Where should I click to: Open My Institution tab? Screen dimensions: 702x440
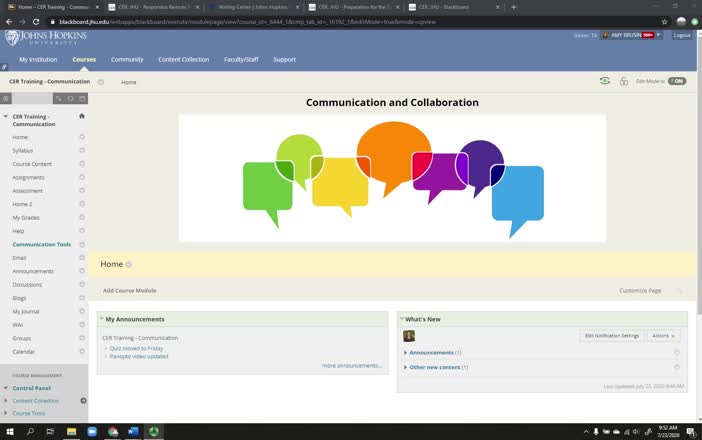click(38, 59)
